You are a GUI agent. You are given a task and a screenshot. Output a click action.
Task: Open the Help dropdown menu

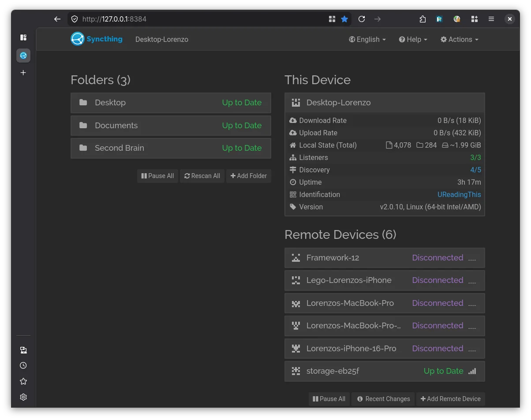coord(413,39)
